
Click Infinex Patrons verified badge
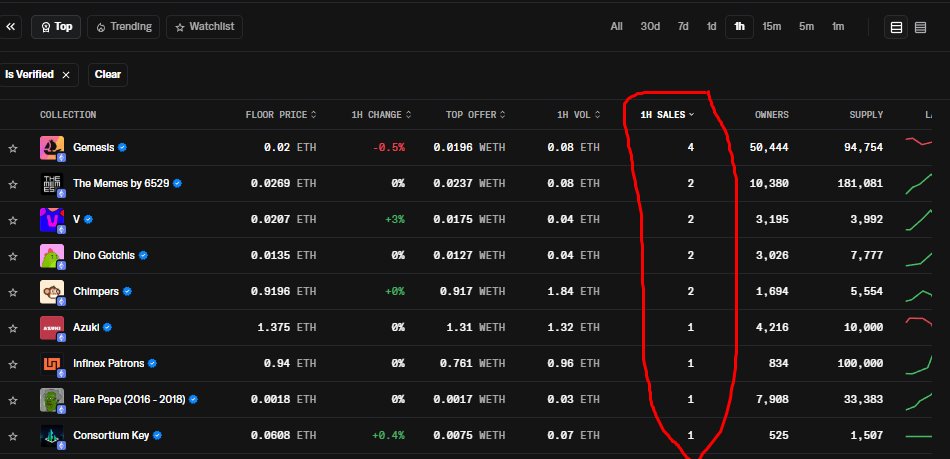pyautogui.click(x=153, y=363)
